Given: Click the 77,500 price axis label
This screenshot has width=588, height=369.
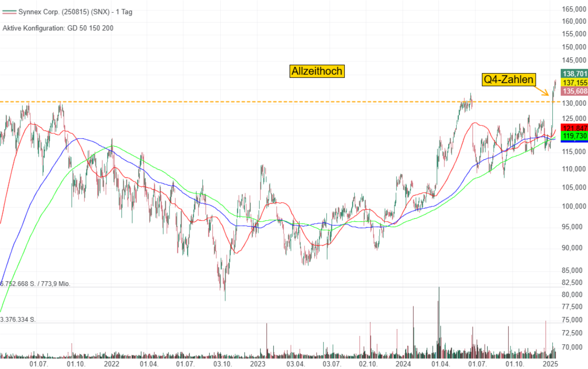Looking at the screenshot, I should point(572,307).
